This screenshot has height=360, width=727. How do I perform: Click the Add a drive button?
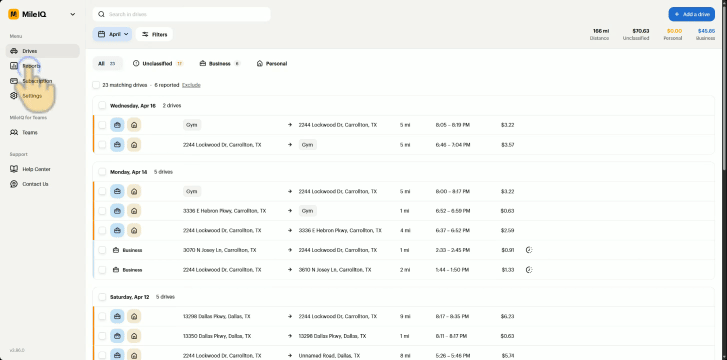click(x=691, y=14)
